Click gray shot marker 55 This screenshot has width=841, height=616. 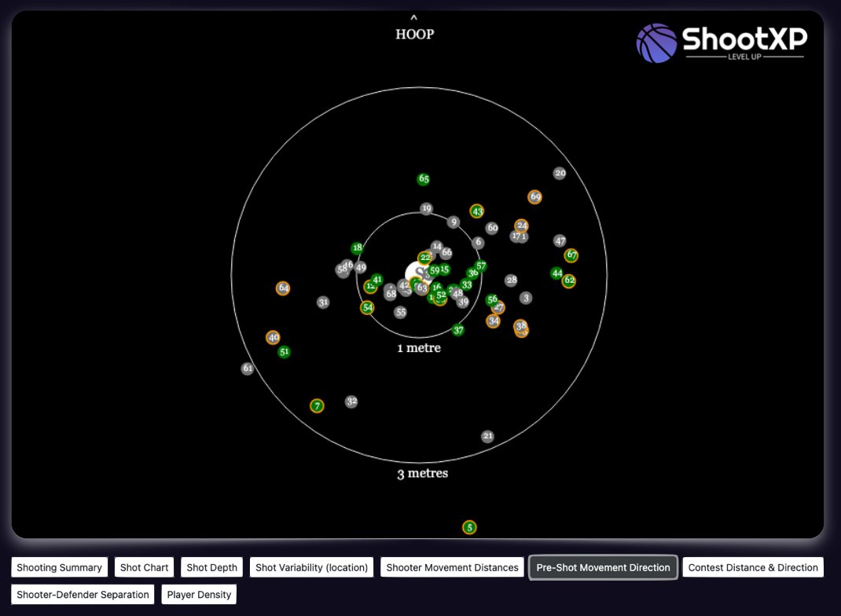click(400, 313)
